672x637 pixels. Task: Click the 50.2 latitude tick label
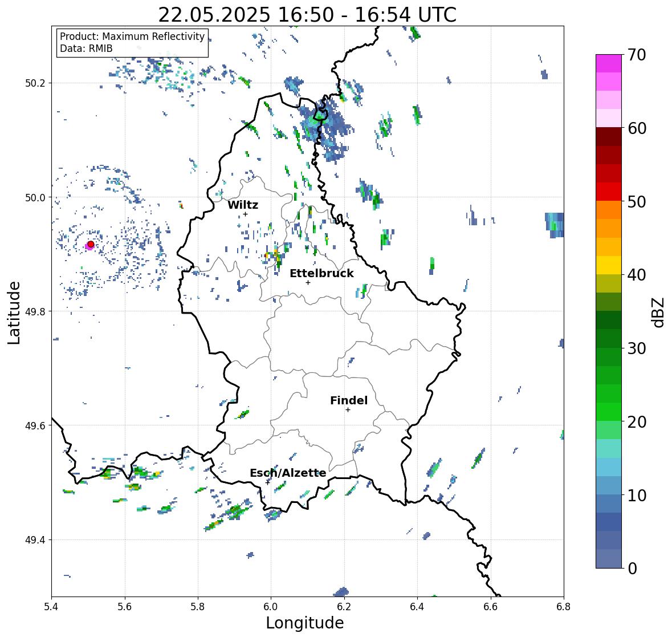[x=35, y=83]
